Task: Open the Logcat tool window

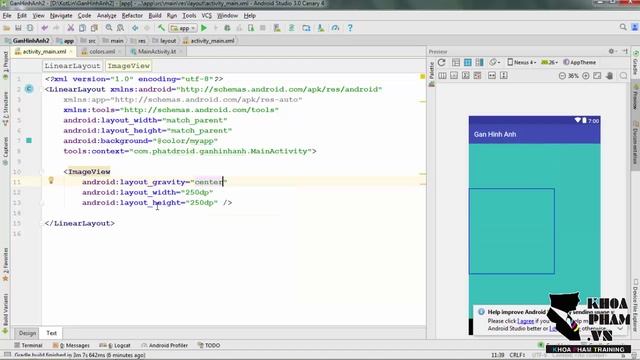Action: 115,345
